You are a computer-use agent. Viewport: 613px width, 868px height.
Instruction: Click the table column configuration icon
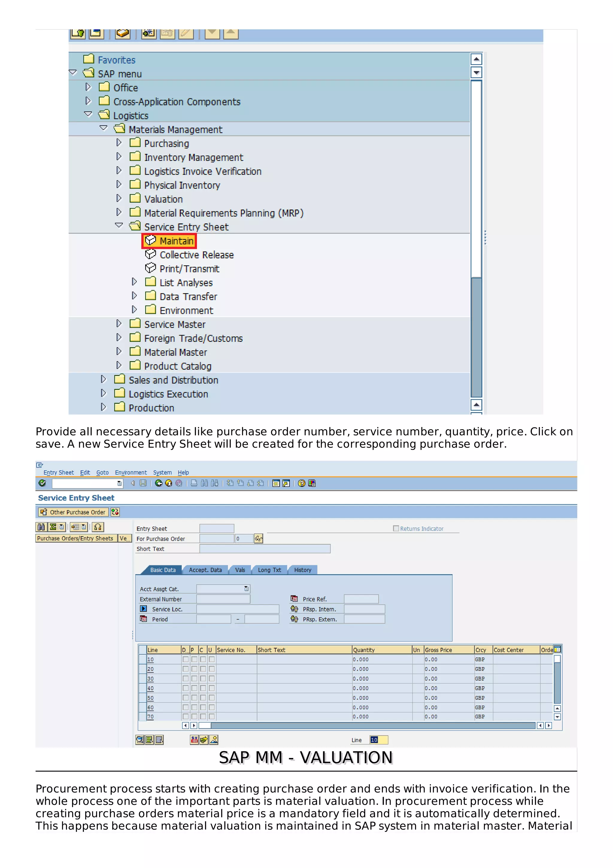[557, 649]
